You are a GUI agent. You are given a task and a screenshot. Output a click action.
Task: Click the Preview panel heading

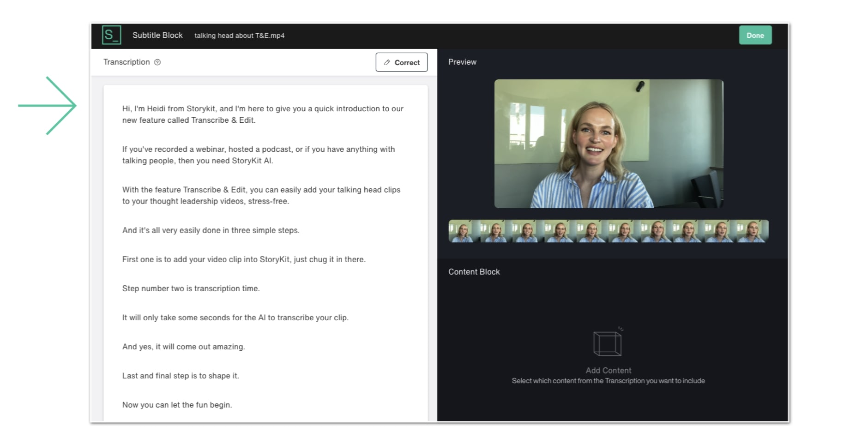pos(462,62)
